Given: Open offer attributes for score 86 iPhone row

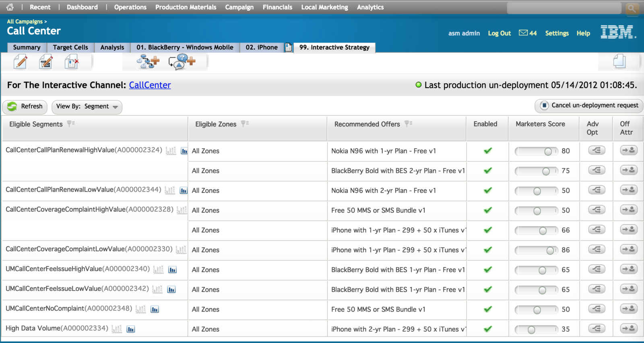Looking at the screenshot, I should click(628, 249).
